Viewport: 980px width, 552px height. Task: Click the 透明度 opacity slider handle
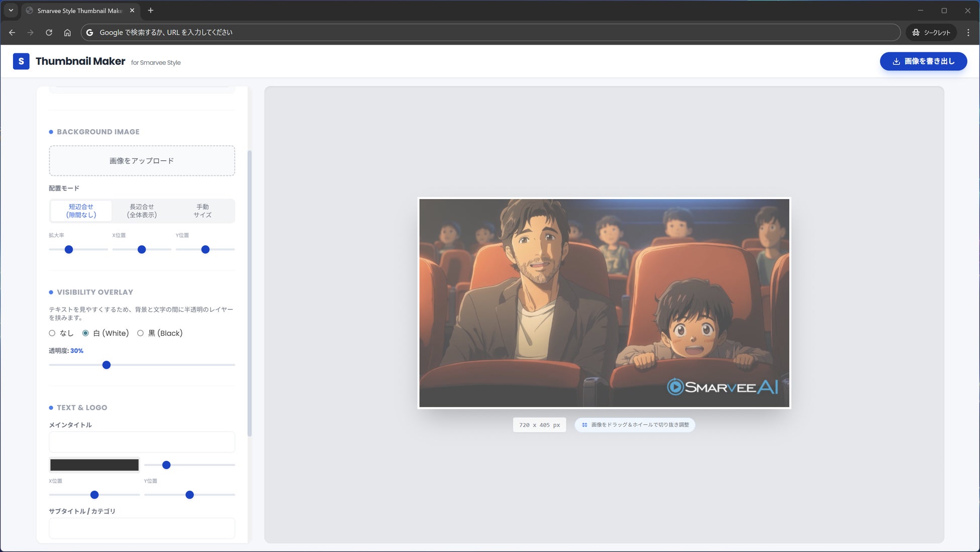[107, 365]
